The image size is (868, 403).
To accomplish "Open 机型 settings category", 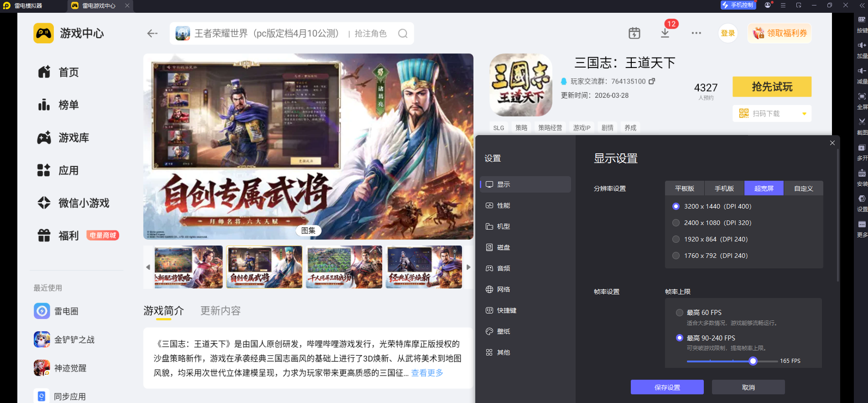I will click(x=525, y=226).
